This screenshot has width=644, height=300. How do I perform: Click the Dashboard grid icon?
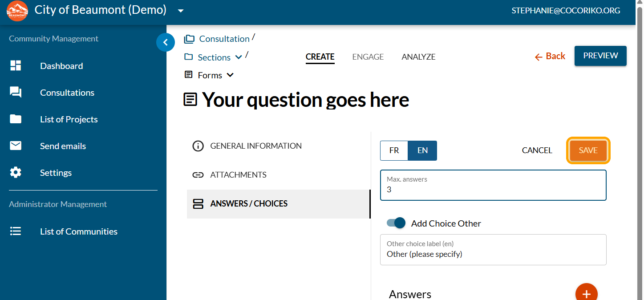tap(16, 66)
